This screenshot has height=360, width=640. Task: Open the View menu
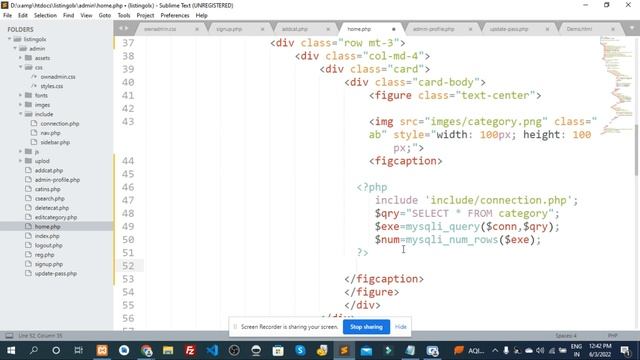(x=86, y=15)
